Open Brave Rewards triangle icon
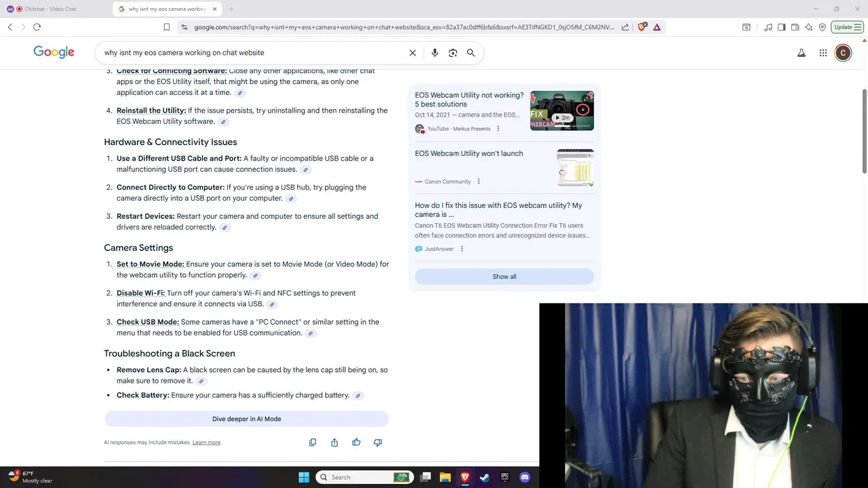This screenshot has width=868, height=488. (657, 27)
